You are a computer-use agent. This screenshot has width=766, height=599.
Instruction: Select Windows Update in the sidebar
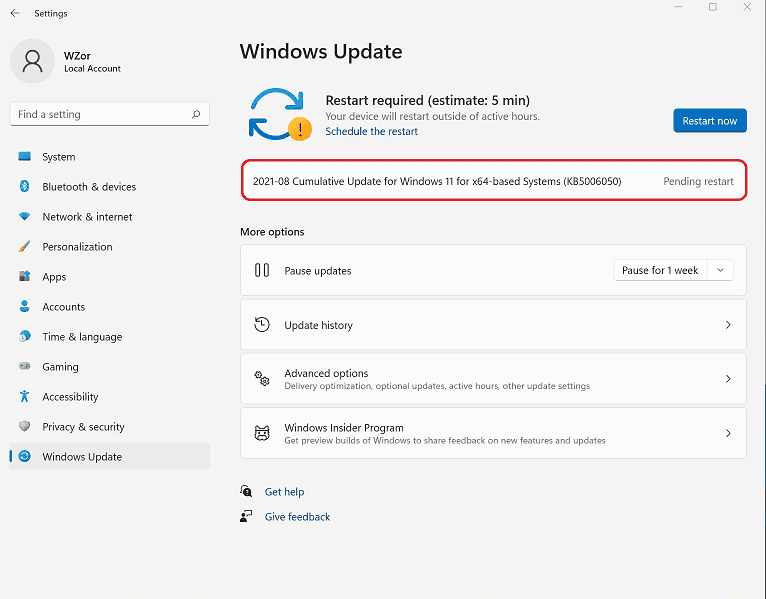click(x=109, y=456)
